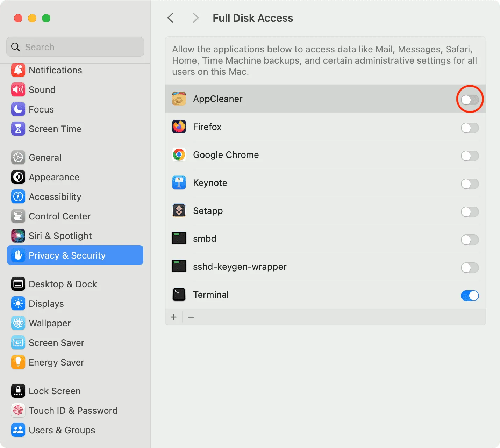Click the Accessibility icon in sidebar
The image size is (500, 448).
point(18,197)
